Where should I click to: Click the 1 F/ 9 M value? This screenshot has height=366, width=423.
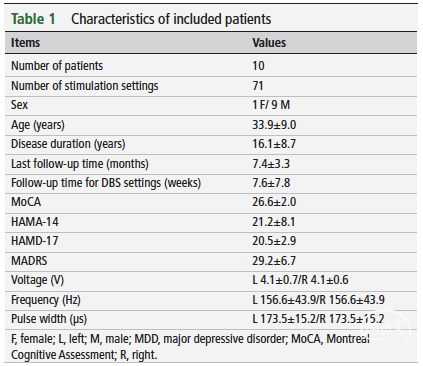coord(271,105)
